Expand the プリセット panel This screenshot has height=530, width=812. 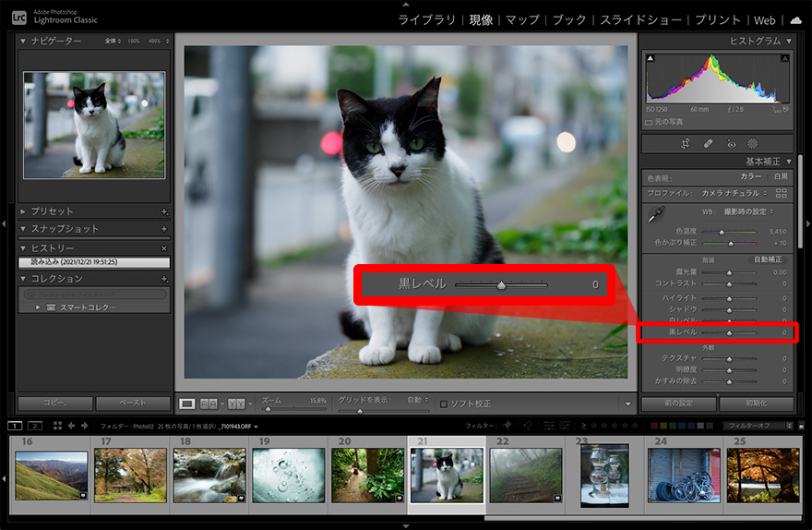tap(24, 211)
